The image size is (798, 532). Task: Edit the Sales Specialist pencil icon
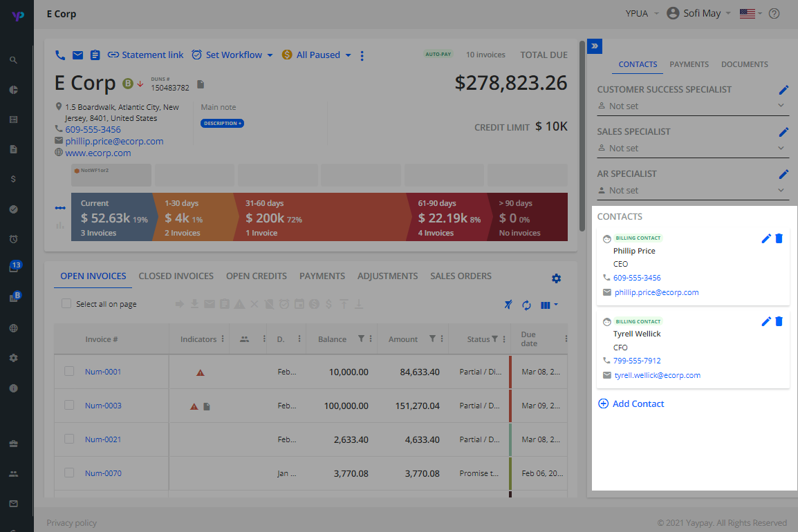coord(783,132)
